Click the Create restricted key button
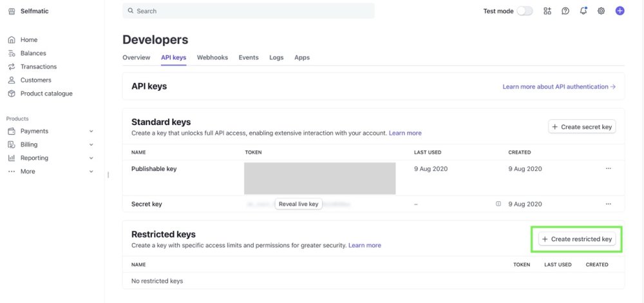The width and height of the screenshot is (644, 303). pyautogui.click(x=577, y=239)
